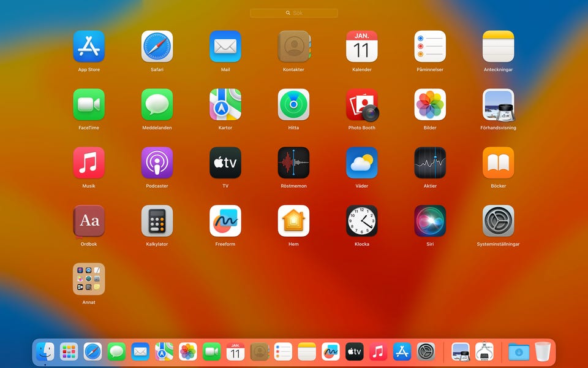Open Meddelanden in the Launchpad grid
The height and width of the screenshot is (368, 588).
[x=157, y=104]
